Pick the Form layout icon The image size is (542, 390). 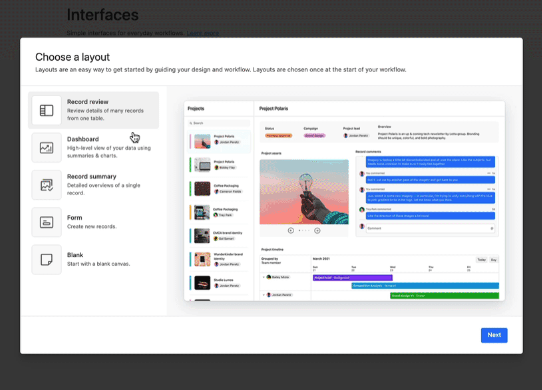click(46, 222)
